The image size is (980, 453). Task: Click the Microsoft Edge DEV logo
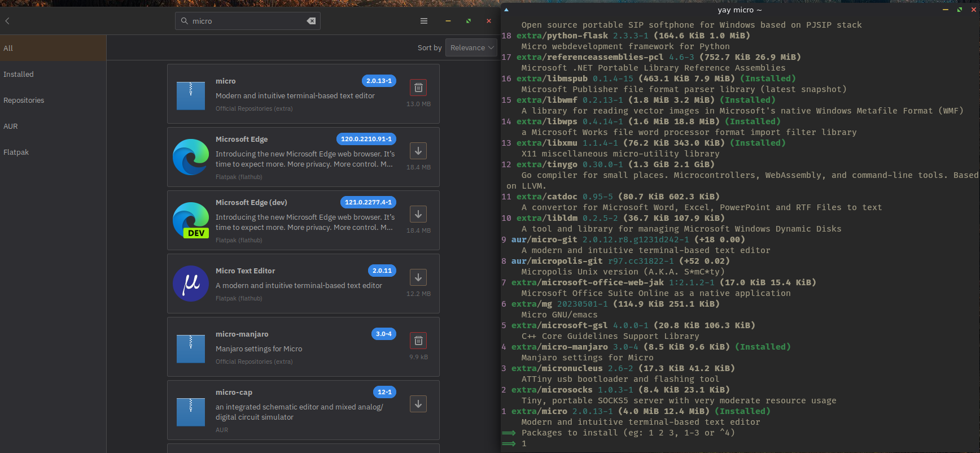coord(191,220)
